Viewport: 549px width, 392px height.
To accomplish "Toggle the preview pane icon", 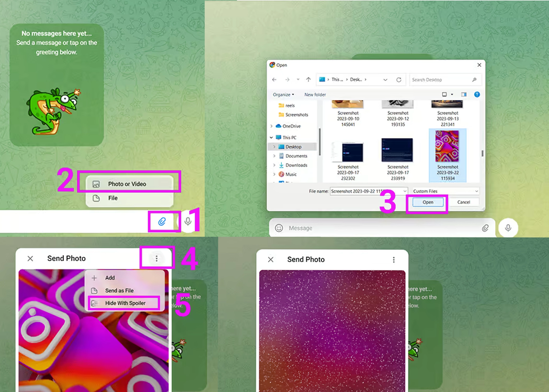I will 464,94.
